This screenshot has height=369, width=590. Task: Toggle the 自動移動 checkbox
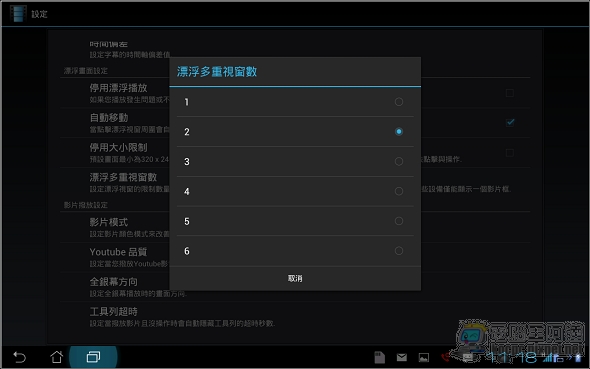pyautogui.click(x=510, y=122)
